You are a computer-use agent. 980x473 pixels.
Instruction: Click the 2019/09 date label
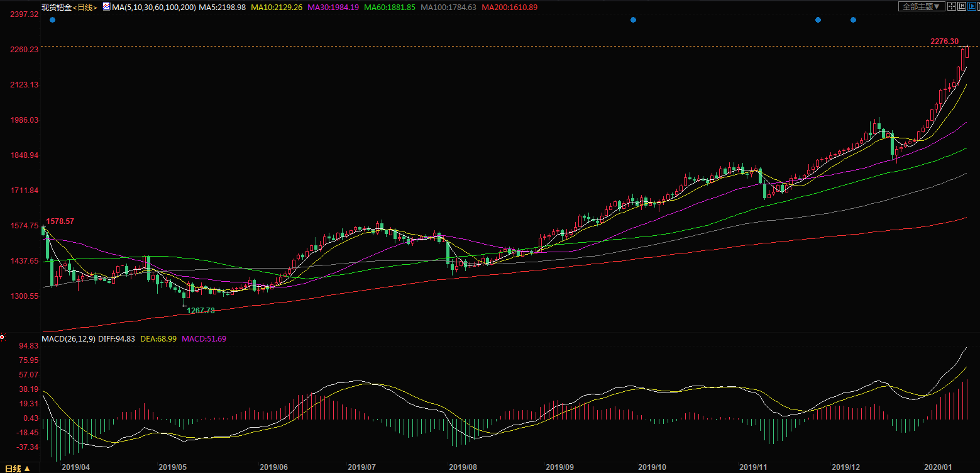tap(559, 467)
